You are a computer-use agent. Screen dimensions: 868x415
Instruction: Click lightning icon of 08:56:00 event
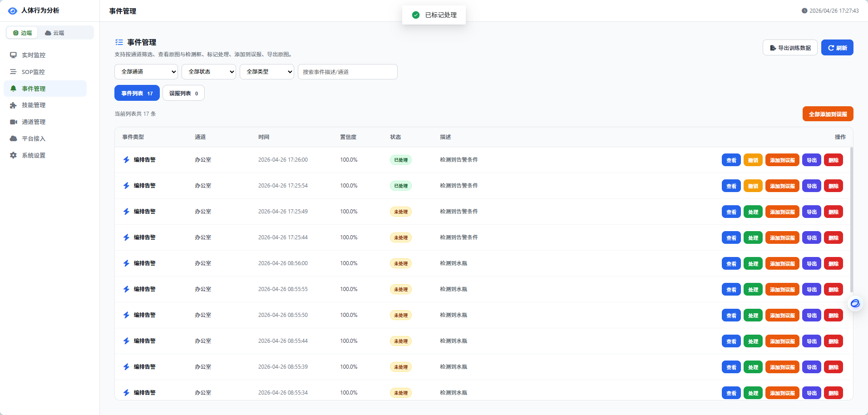(126, 263)
